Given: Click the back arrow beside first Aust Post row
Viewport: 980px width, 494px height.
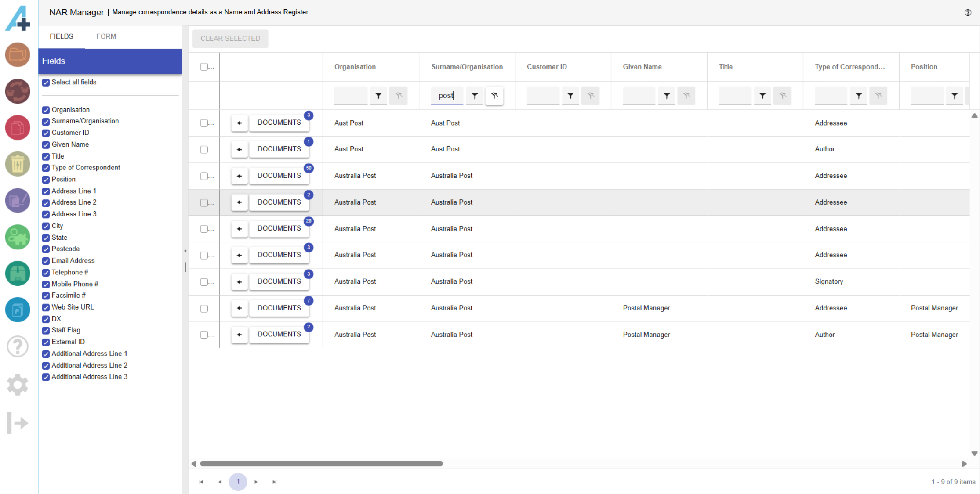Looking at the screenshot, I should coord(239,123).
